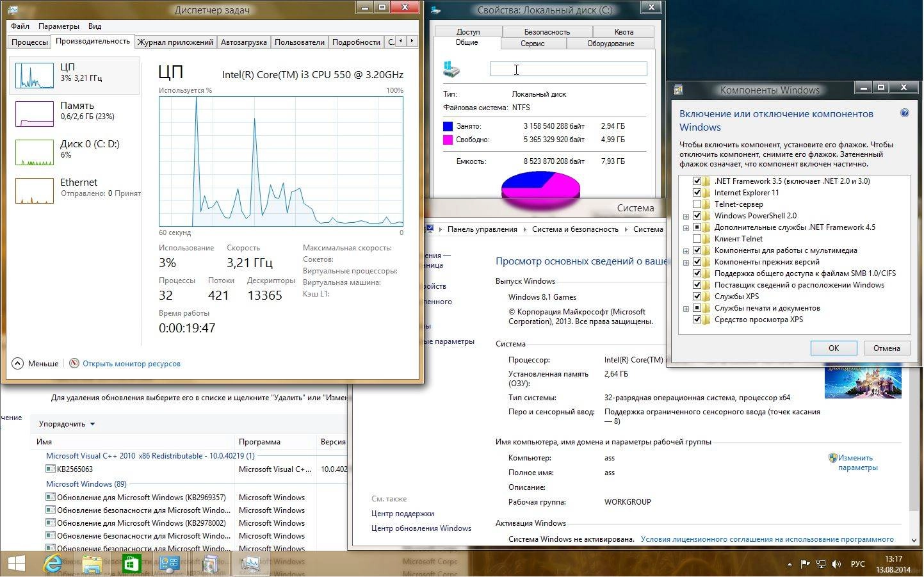Image resolution: width=924 pixels, height=577 pixels.
Task: Click the help question mark icon
Action: [904, 113]
